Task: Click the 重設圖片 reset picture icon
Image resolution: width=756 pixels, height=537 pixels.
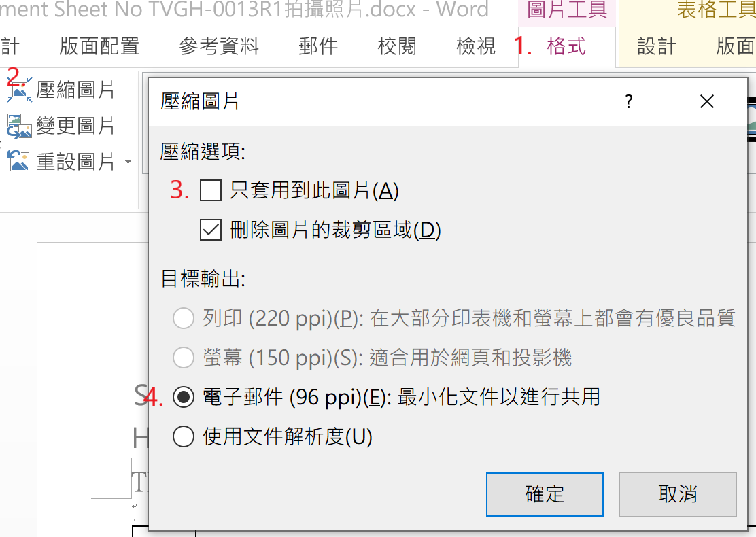Action: pyautogui.click(x=19, y=162)
